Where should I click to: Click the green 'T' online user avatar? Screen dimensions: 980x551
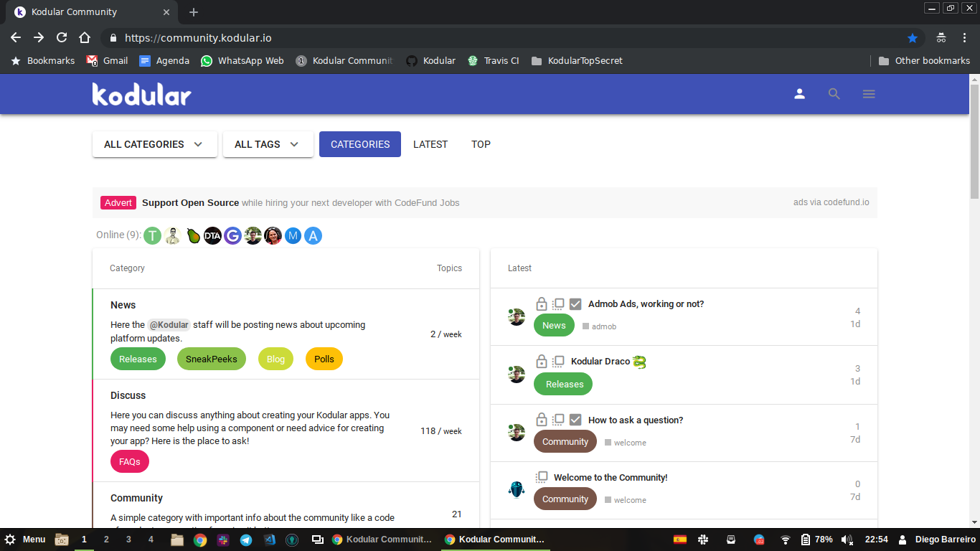click(x=152, y=235)
